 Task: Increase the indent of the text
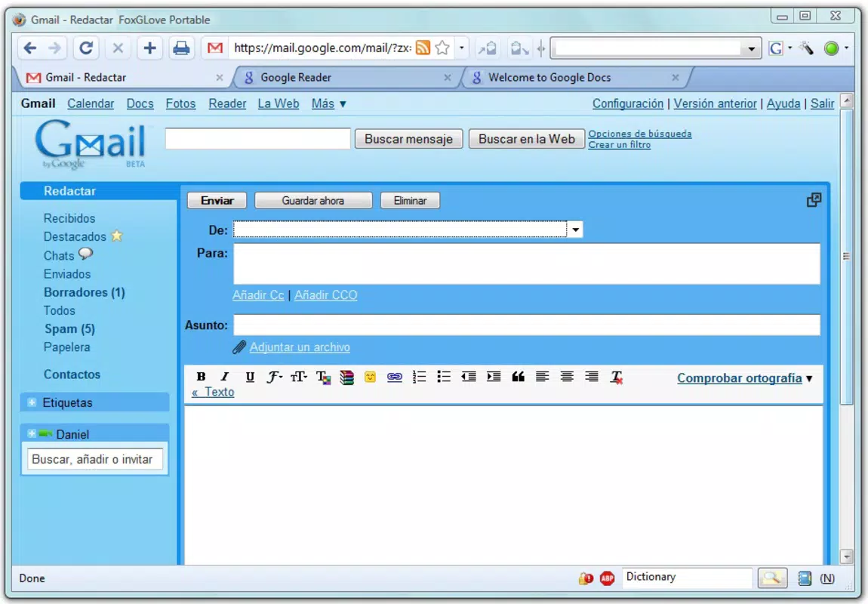pos(493,377)
